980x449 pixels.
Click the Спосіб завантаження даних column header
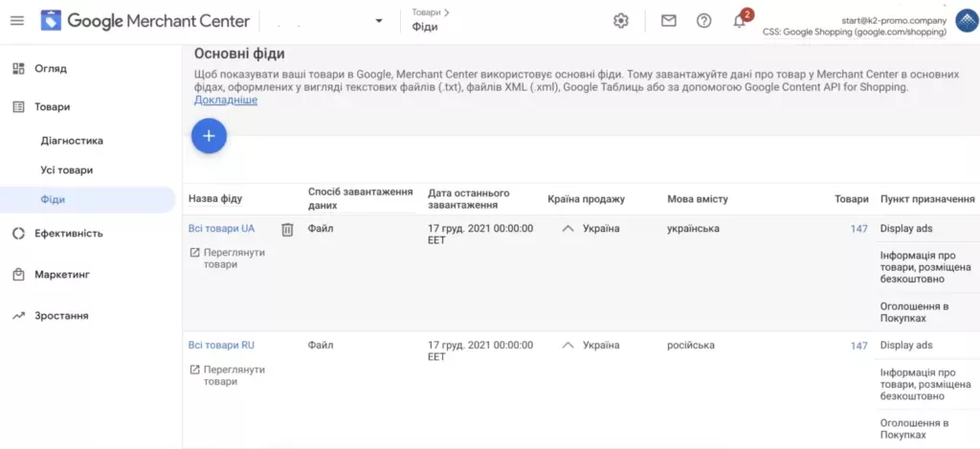tap(361, 198)
